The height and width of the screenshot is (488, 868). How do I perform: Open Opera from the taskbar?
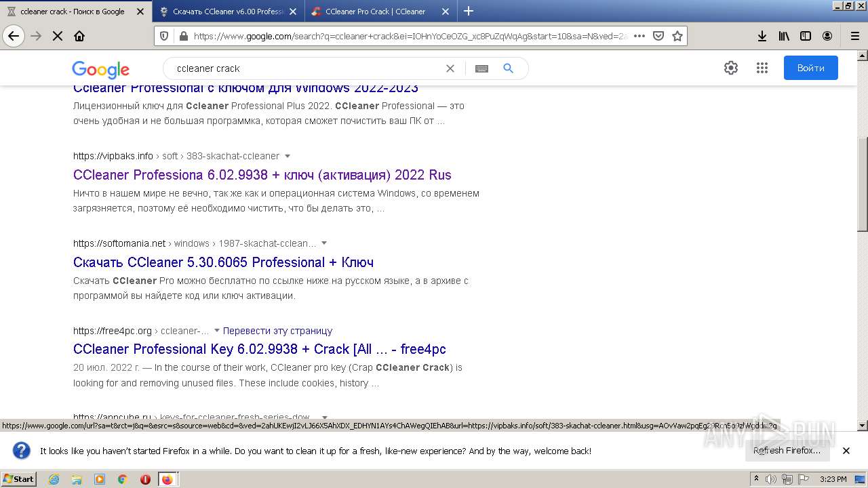pyautogui.click(x=145, y=479)
